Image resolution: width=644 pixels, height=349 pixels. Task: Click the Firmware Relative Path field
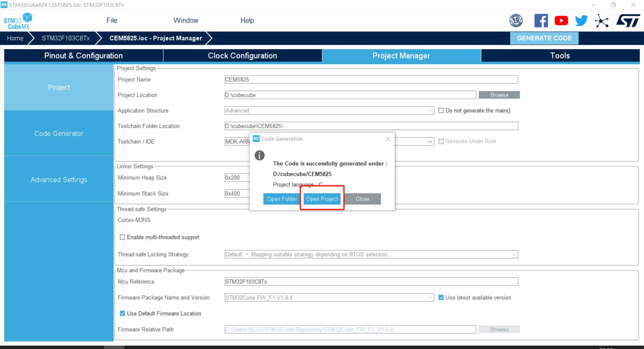[350, 330]
